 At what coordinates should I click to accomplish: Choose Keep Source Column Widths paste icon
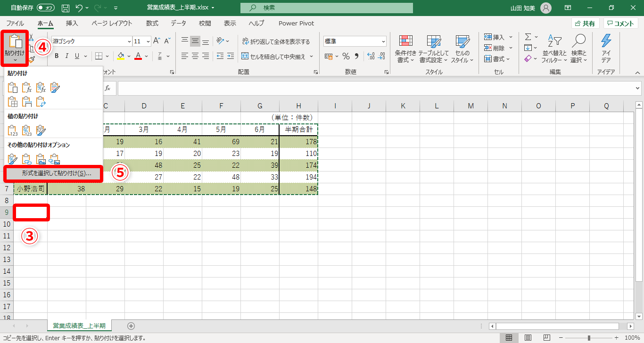[27, 101]
